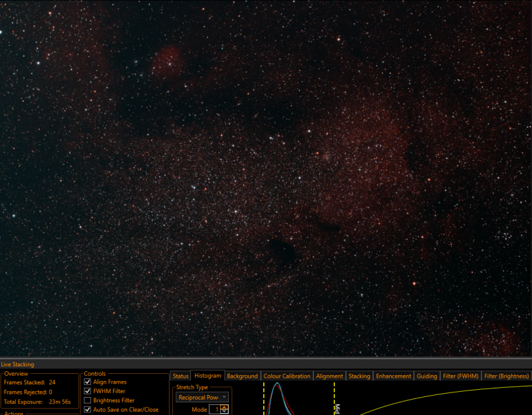Click the Mode number input field
532x415 pixels.
215,410
